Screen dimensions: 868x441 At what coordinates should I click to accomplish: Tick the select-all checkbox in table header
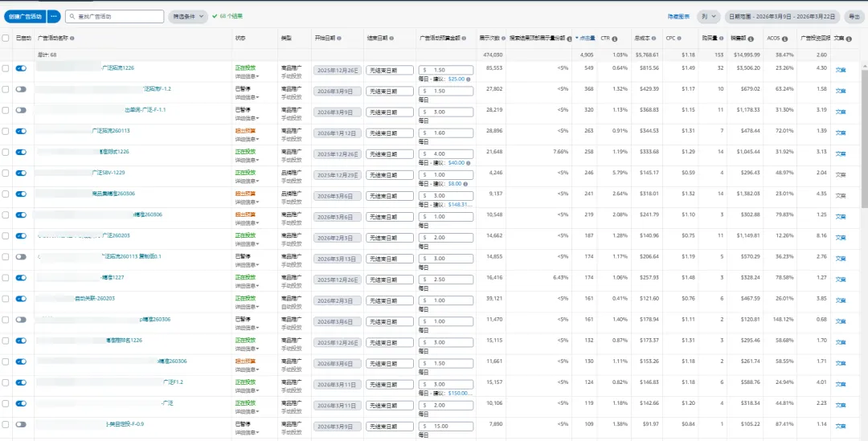point(6,38)
